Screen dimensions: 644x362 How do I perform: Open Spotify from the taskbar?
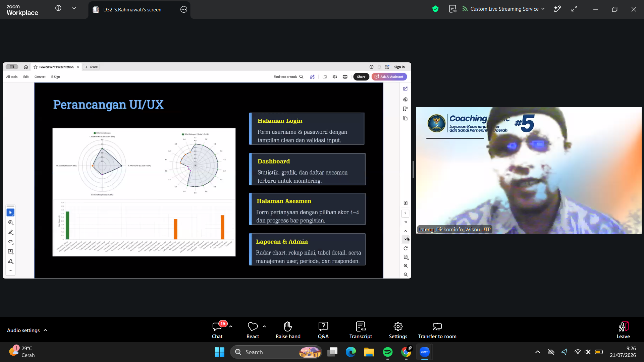tap(387, 352)
